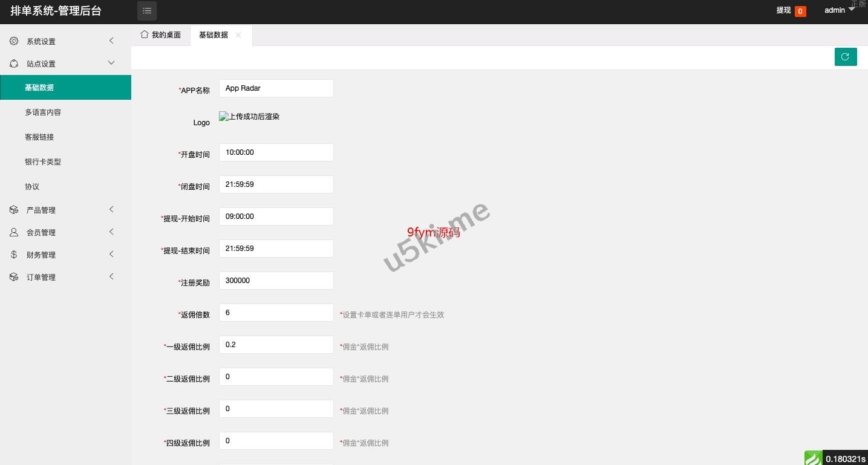This screenshot has width=868, height=465.
Task: Click the 产品管理 box icon
Action: (14, 210)
